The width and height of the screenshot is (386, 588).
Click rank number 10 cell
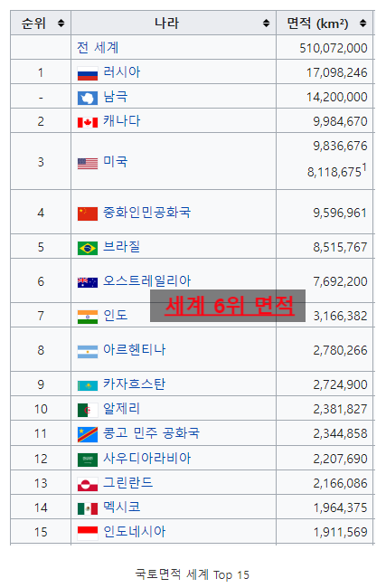(41, 409)
